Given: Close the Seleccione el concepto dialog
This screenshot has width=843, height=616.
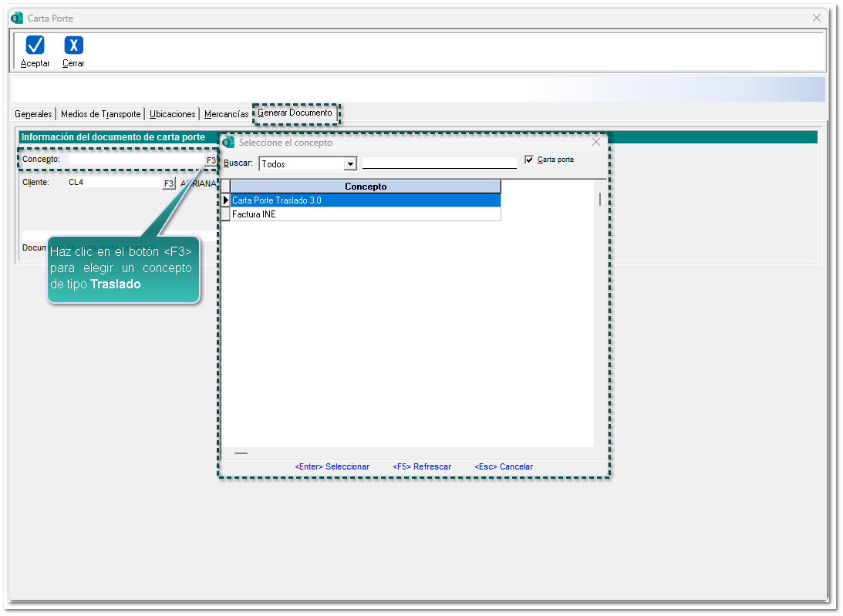Looking at the screenshot, I should click(x=595, y=143).
